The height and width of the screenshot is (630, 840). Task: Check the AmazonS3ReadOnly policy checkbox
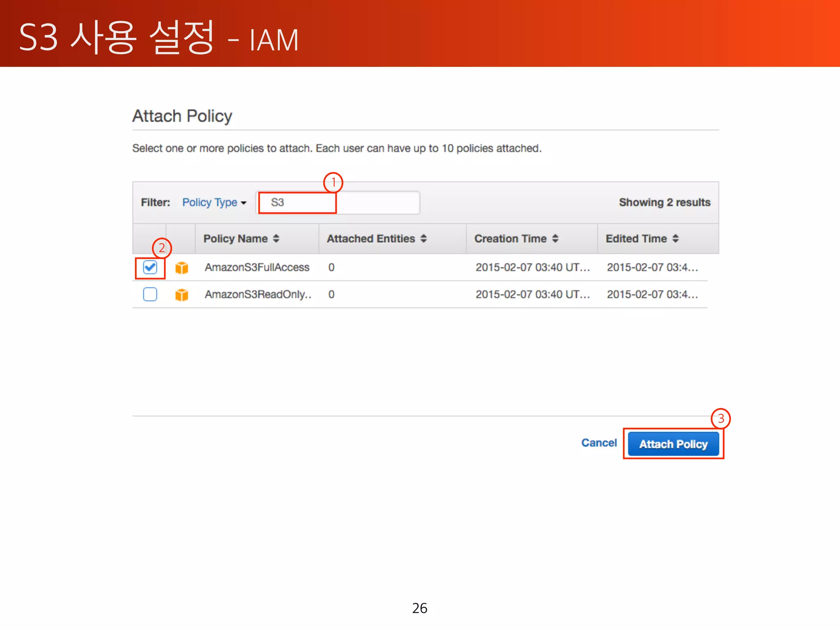point(150,294)
